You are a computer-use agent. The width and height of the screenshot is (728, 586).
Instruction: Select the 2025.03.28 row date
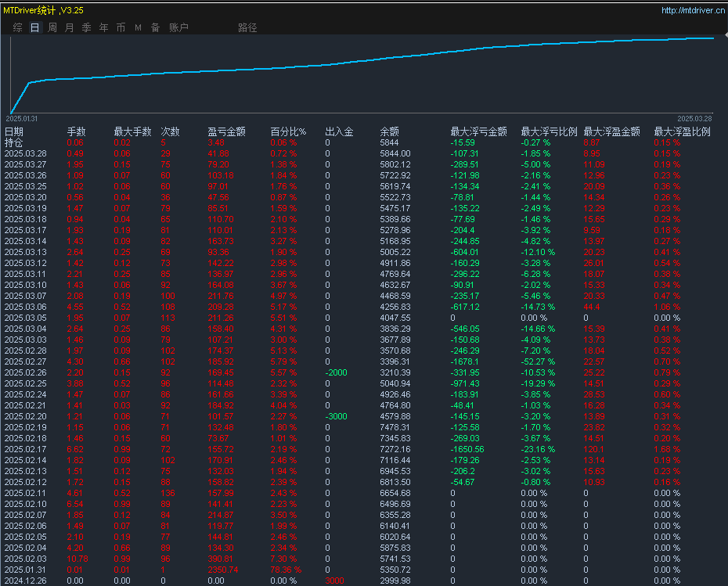[x=25, y=153]
